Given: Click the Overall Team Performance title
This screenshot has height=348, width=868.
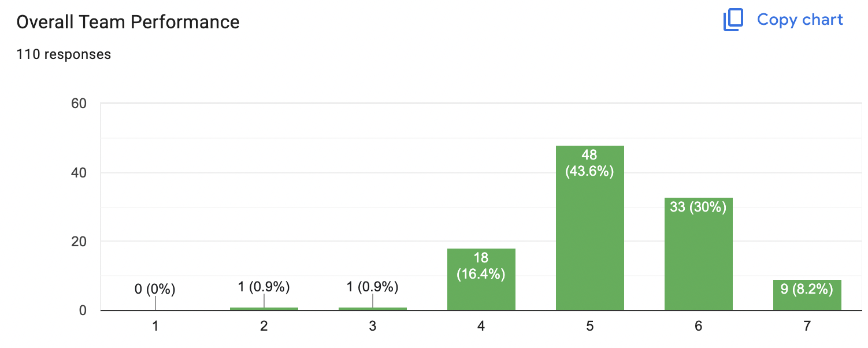Looking at the screenshot, I should pos(128,22).
